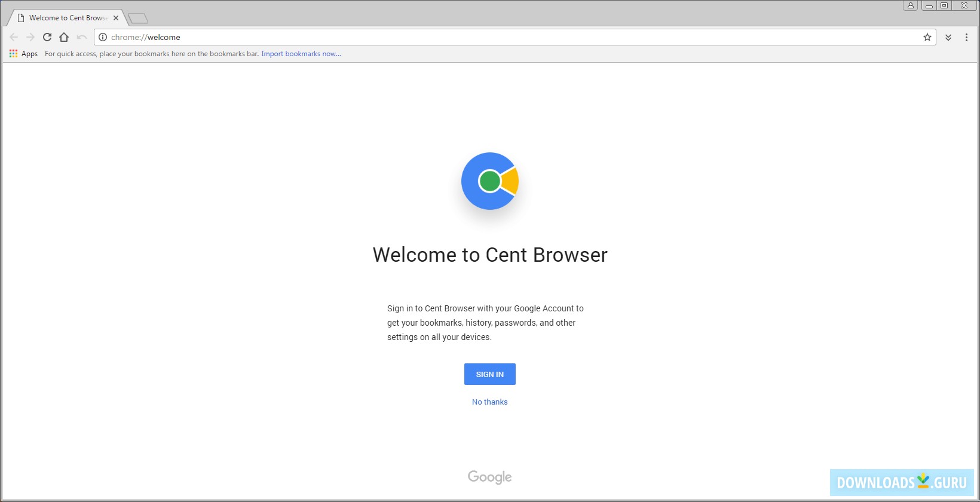The width and height of the screenshot is (980, 502).
Task: Focus the chrome://welcome address bar
Action: coord(514,37)
